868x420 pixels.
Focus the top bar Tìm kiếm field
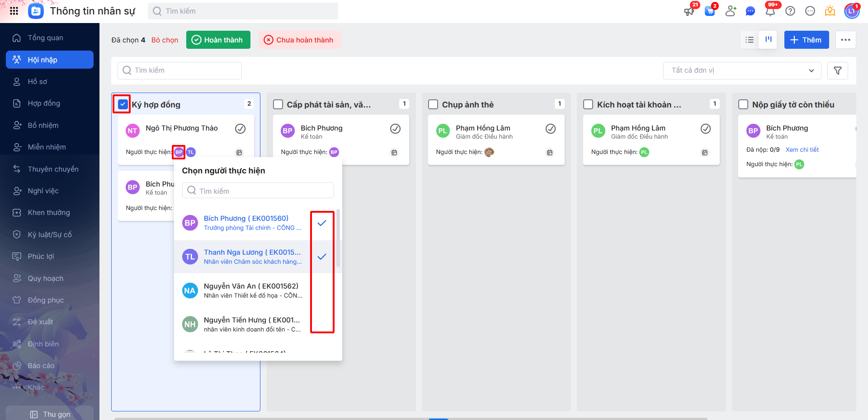pyautogui.click(x=243, y=11)
